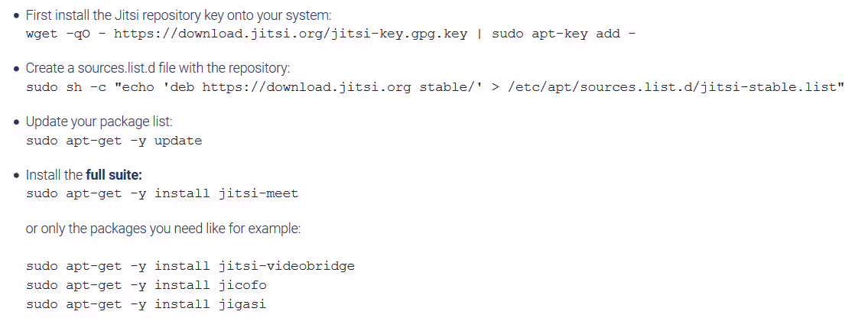The height and width of the screenshot is (331, 868).
Task: Click the bold "full suite:" text
Action: point(114,174)
